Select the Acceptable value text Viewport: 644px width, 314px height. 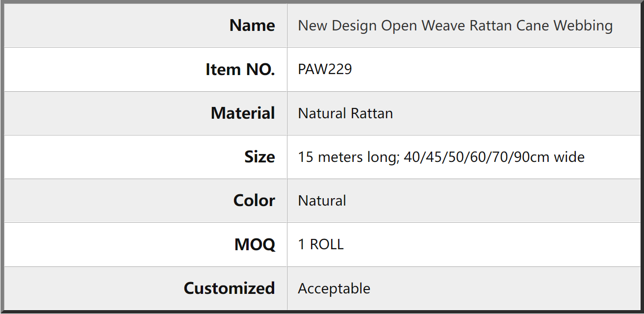334,288
